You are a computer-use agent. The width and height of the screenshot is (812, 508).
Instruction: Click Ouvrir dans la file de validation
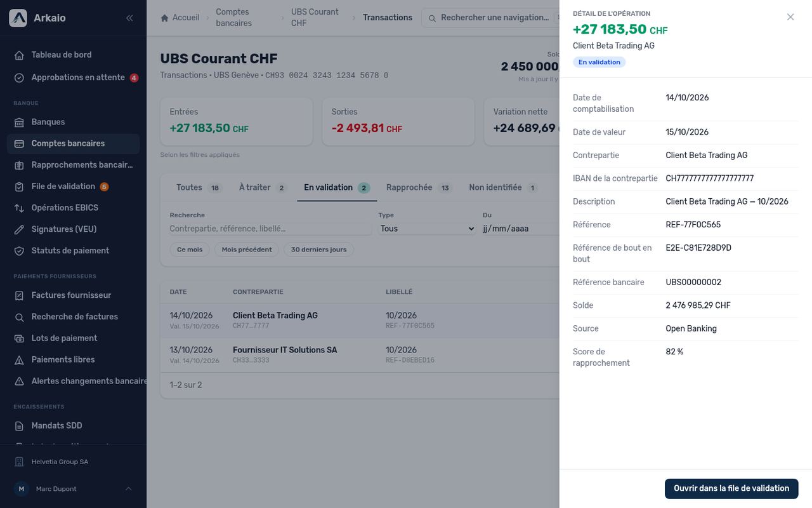731,488
